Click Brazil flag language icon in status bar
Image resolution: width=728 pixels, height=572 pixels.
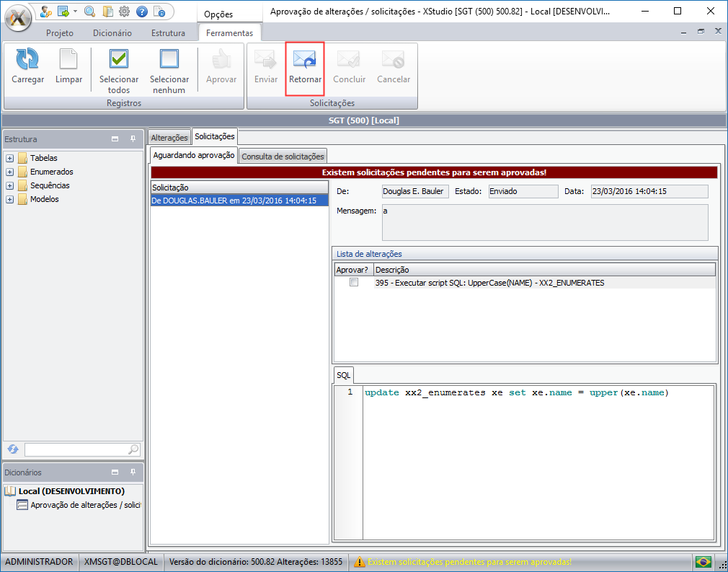[x=703, y=562]
